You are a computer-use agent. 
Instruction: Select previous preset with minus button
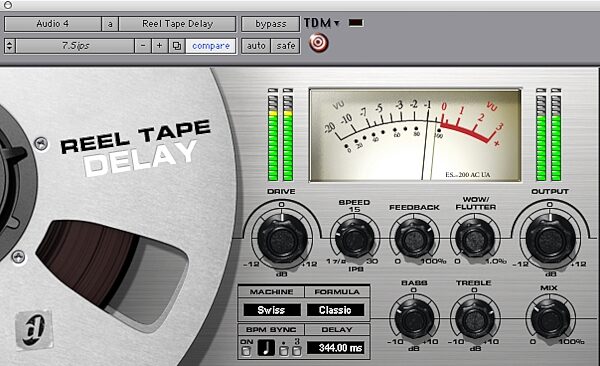click(x=143, y=46)
